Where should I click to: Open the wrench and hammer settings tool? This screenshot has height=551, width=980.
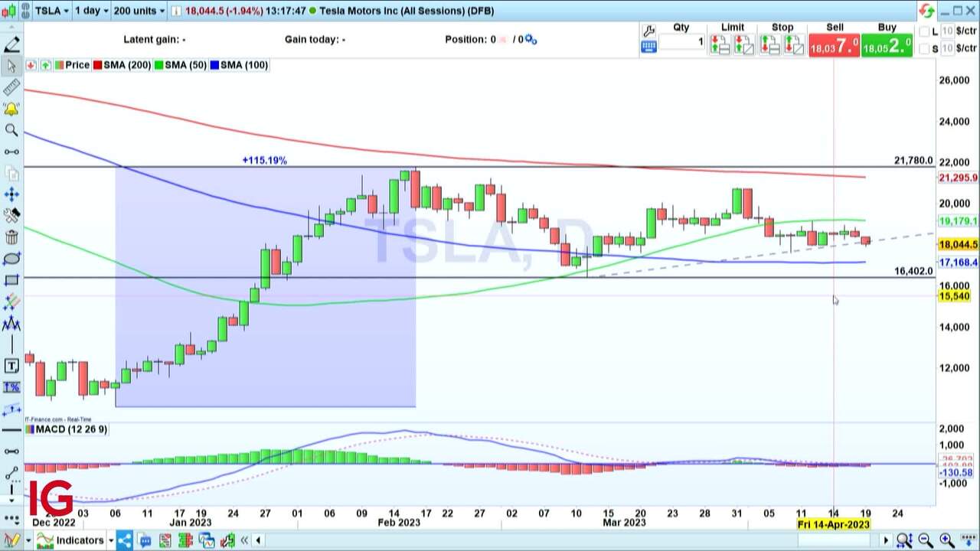click(11, 216)
